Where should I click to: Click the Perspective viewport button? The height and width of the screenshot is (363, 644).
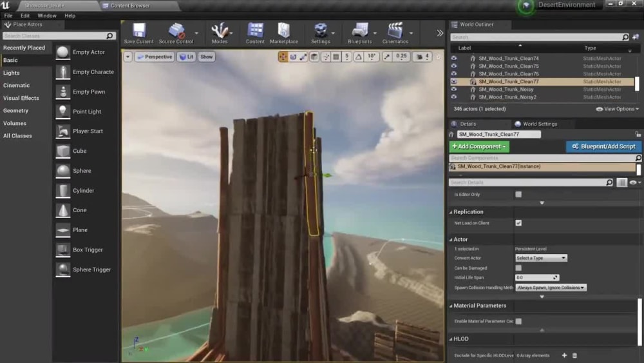point(155,57)
